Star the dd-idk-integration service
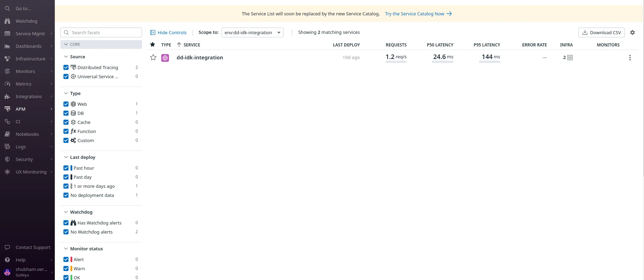This screenshot has width=644, height=280. point(153,57)
